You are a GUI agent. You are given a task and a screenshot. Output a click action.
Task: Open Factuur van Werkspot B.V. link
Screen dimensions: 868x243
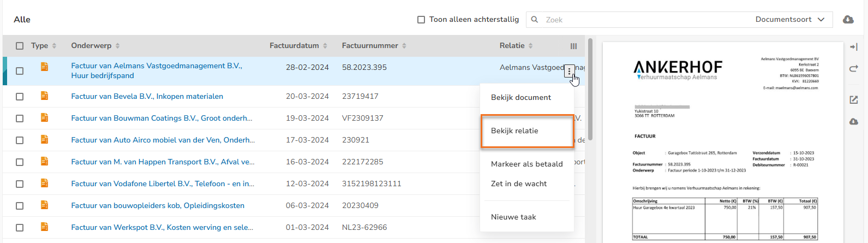pos(161,228)
